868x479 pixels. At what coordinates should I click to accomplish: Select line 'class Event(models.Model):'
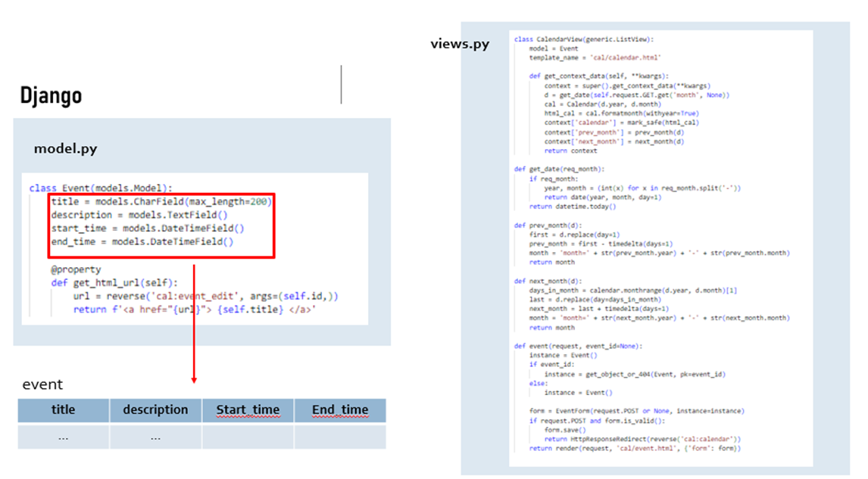[x=101, y=188]
